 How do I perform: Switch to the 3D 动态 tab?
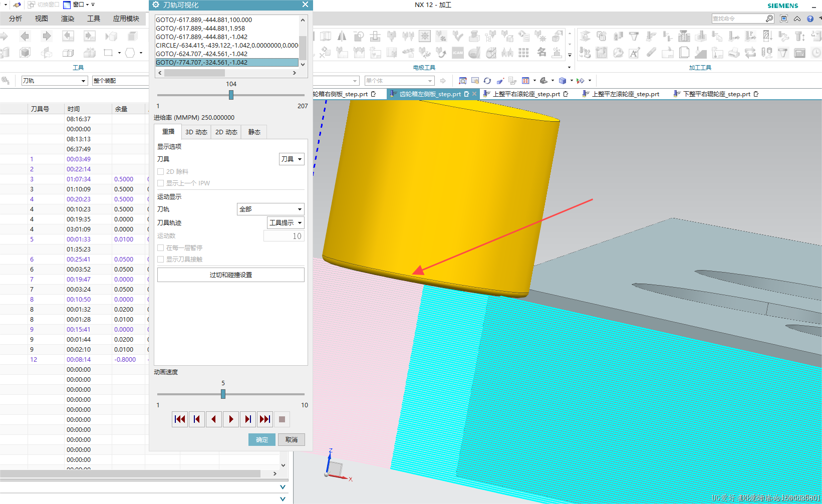196,132
